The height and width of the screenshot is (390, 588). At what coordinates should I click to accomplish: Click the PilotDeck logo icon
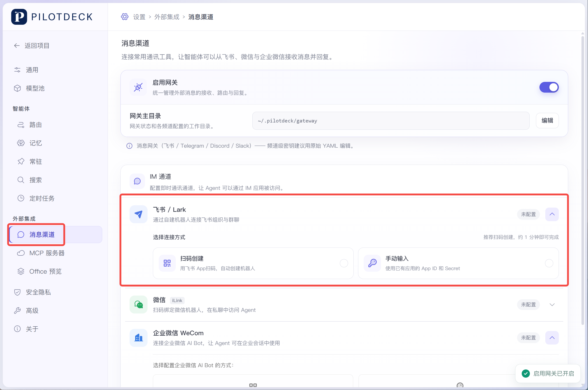(x=19, y=17)
